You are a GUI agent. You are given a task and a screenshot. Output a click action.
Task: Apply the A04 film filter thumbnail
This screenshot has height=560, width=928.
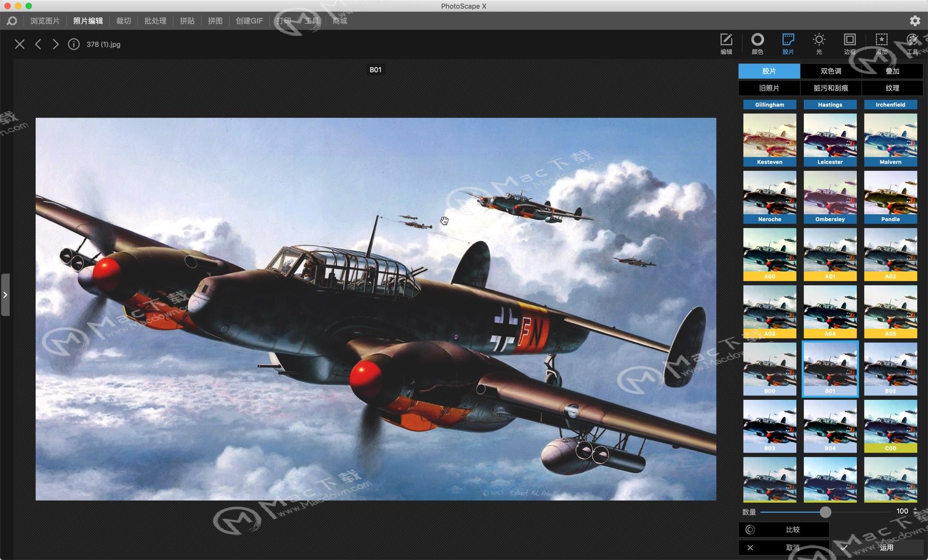(830, 312)
